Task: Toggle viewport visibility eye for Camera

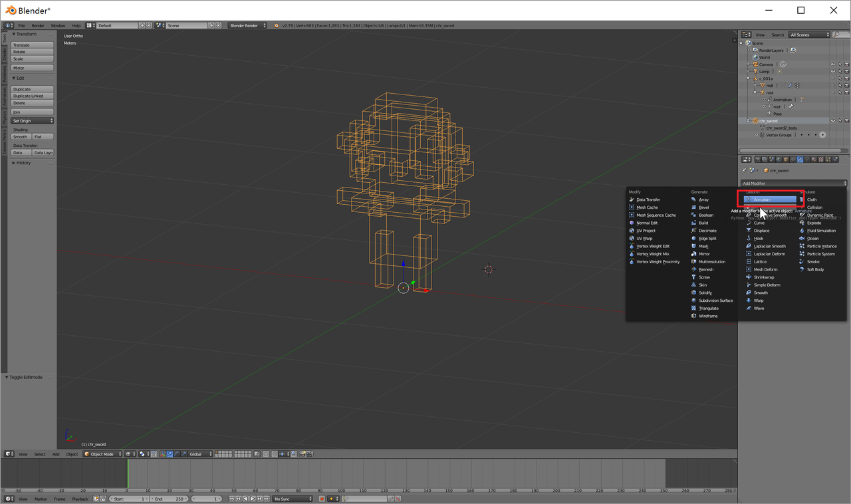Action: click(832, 64)
